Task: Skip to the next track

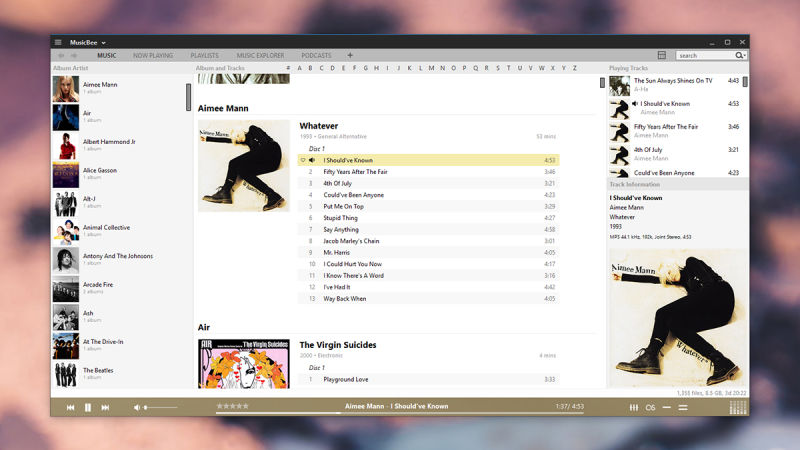Action: tap(105, 407)
